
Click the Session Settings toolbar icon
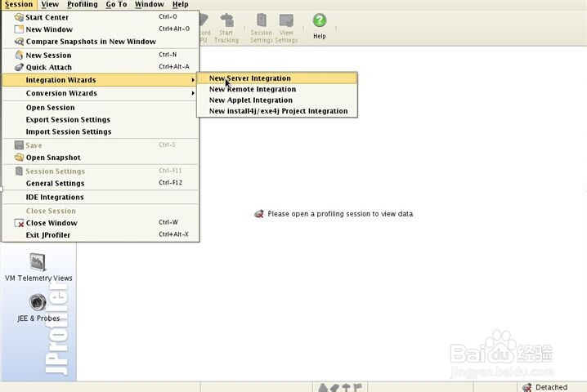262,20
